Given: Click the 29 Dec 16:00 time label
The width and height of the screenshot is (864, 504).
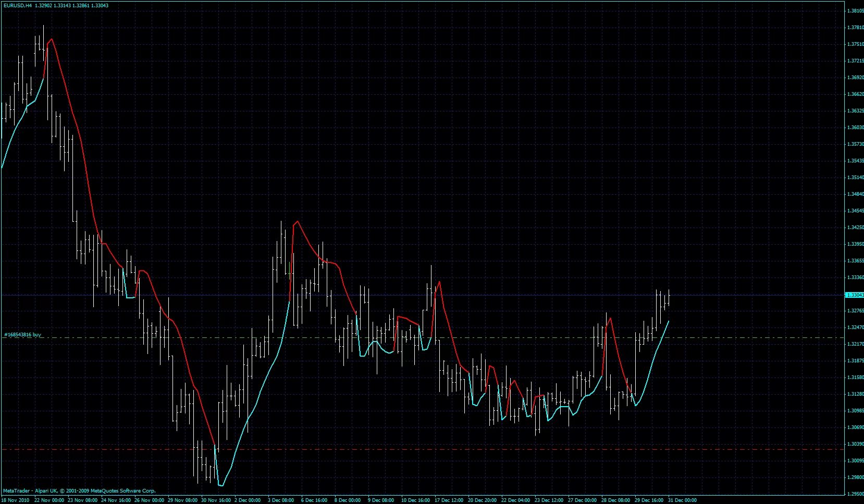Looking at the screenshot, I should coord(649,500).
